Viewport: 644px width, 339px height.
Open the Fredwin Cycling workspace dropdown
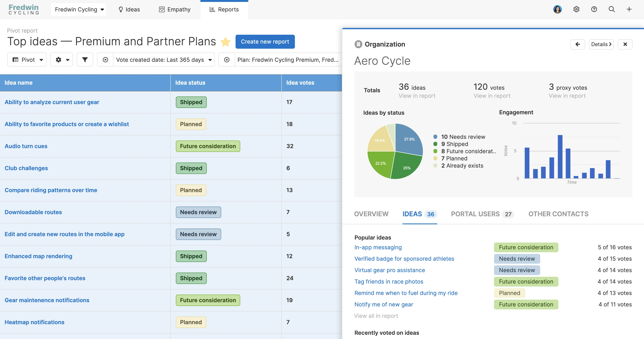pyautogui.click(x=79, y=10)
